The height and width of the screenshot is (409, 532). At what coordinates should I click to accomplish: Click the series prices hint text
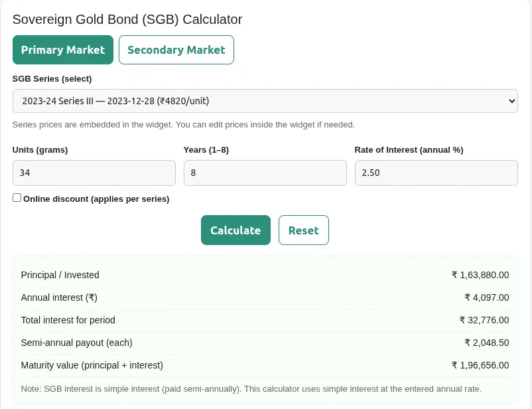[x=184, y=124]
